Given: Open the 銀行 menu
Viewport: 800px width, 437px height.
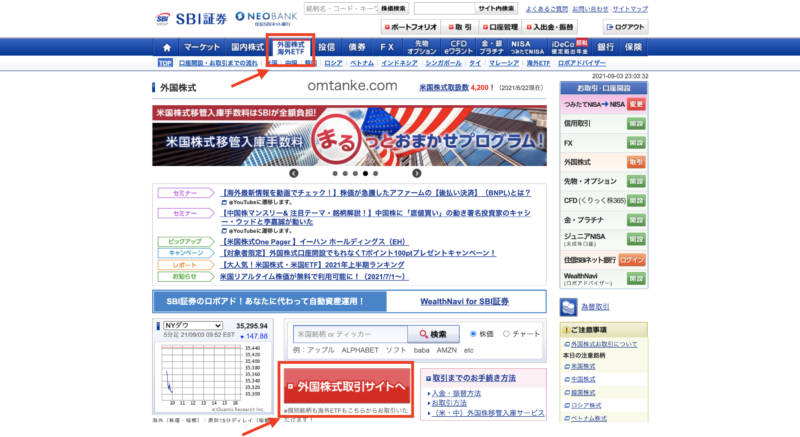Looking at the screenshot, I should tap(606, 47).
